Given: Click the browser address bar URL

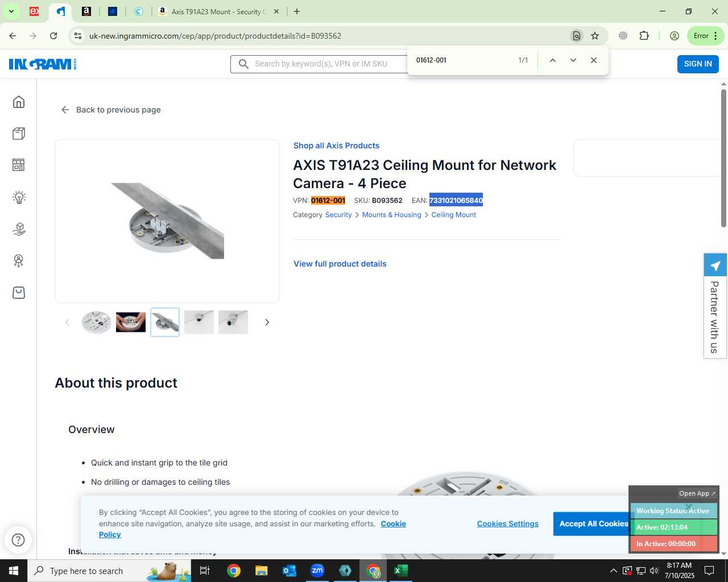Looking at the screenshot, I should pos(215,36).
